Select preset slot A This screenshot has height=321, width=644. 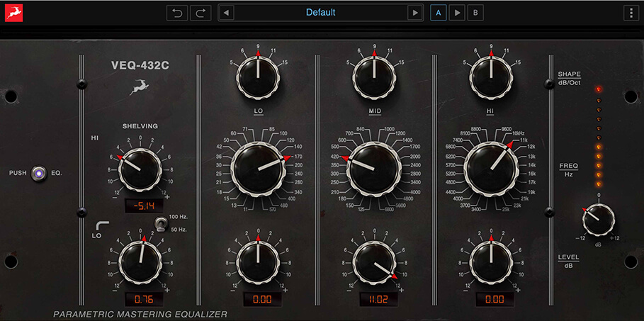click(x=439, y=12)
